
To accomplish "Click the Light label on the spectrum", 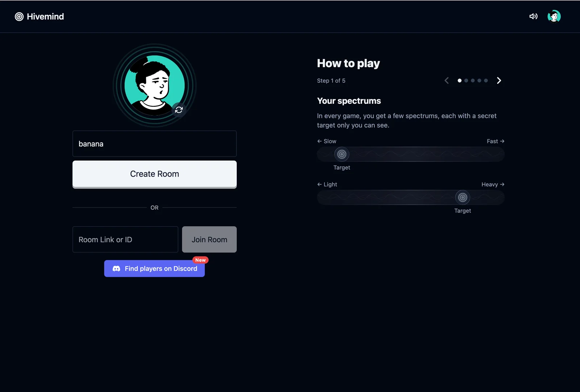I will [330, 184].
